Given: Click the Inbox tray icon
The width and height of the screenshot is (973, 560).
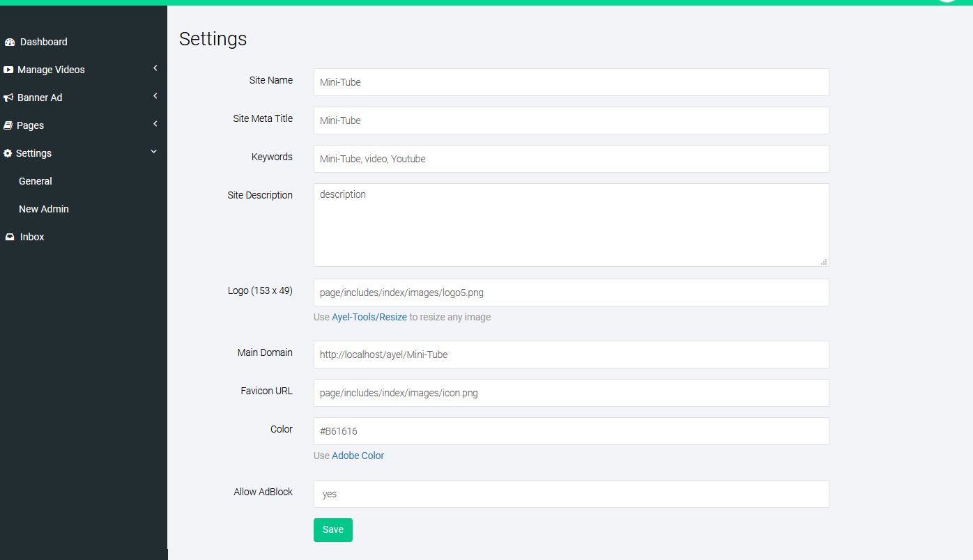Looking at the screenshot, I should click(10, 238).
